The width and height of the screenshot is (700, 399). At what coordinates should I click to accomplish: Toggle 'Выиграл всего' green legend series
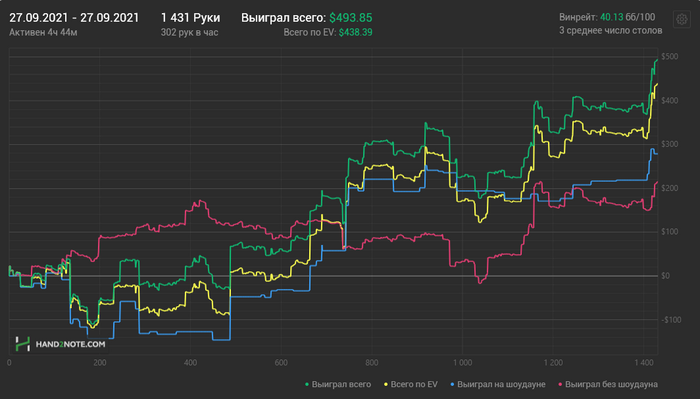click(x=338, y=384)
